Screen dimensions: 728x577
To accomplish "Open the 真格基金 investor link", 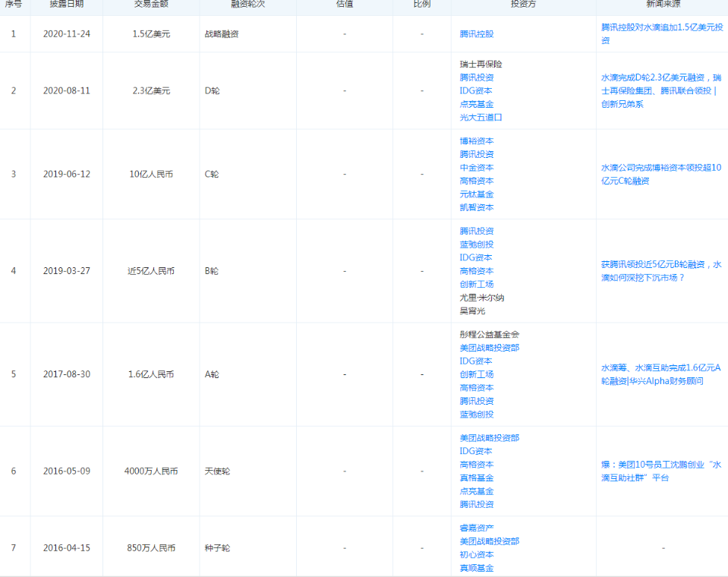I will coord(477,478).
